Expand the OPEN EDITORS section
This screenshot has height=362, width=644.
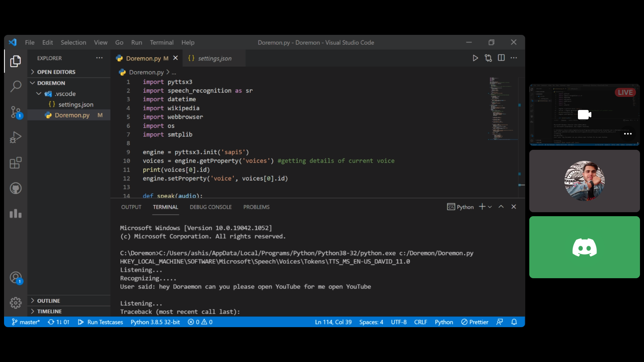click(56, 72)
